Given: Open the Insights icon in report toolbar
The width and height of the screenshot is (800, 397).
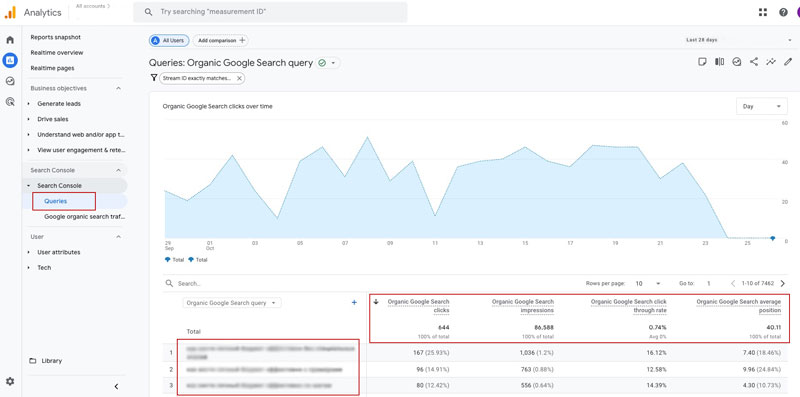Looking at the screenshot, I should coord(736,62).
